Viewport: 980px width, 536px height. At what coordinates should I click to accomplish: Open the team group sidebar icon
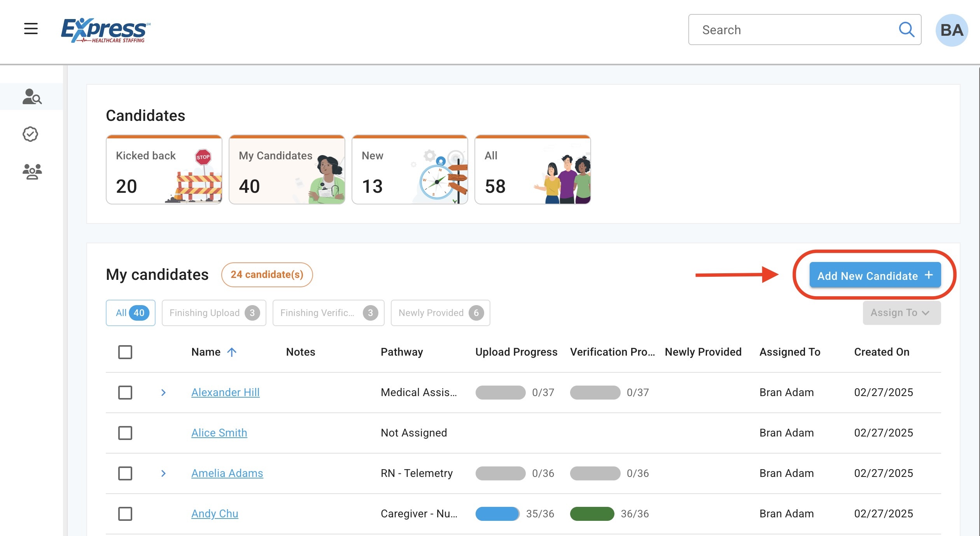(32, 171)
